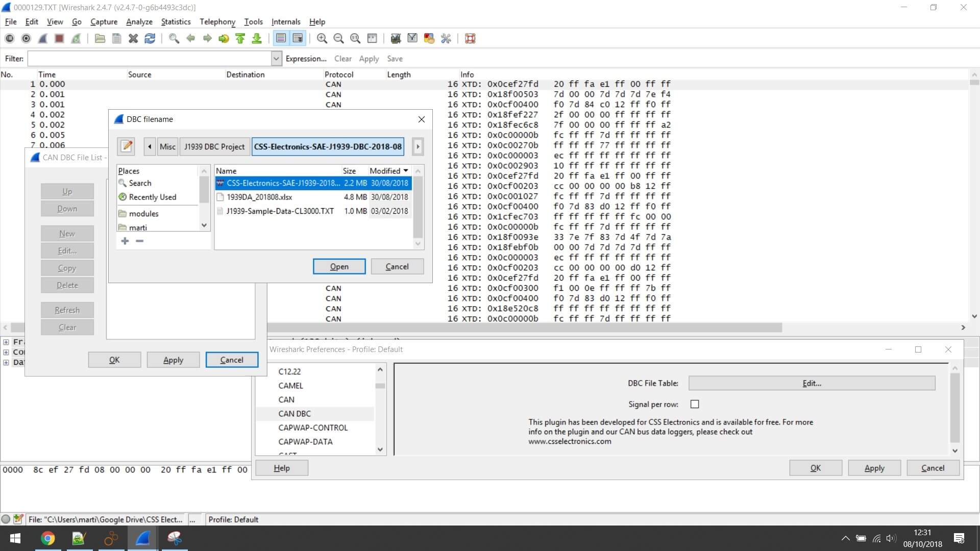This screenshot has height=551, width=980.
Task: Select Statistics from the menu bar
Action: pyautogui.click(x=175, y=21)
